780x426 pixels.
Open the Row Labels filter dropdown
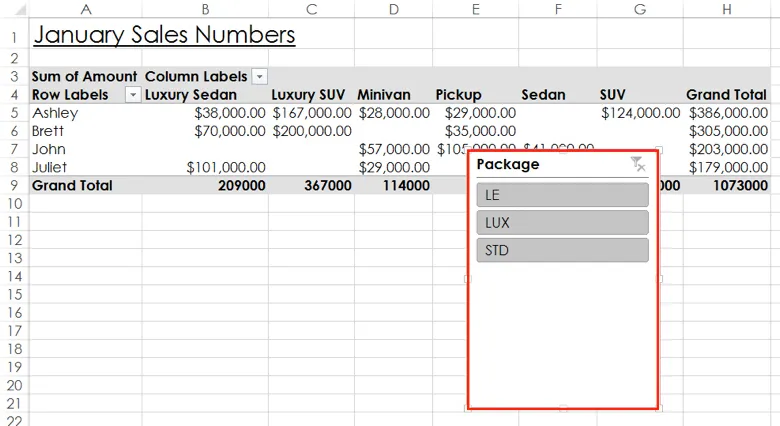click(132, 95)
